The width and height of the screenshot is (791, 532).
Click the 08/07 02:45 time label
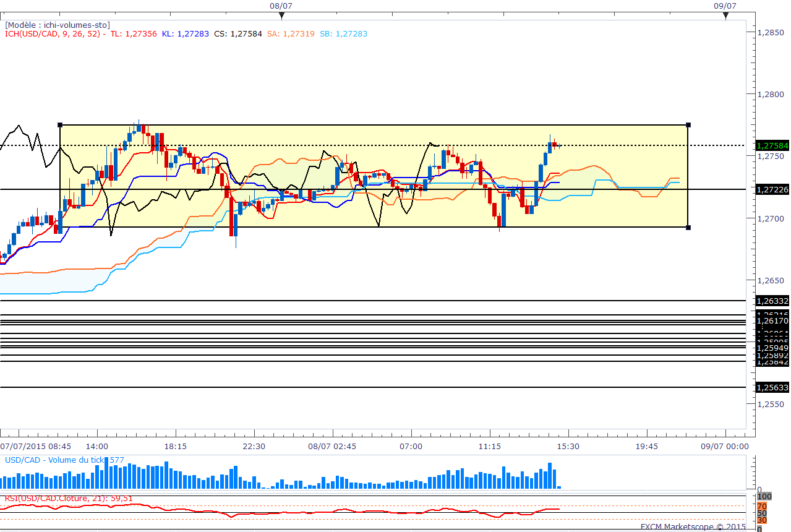[x=332, y=446]
